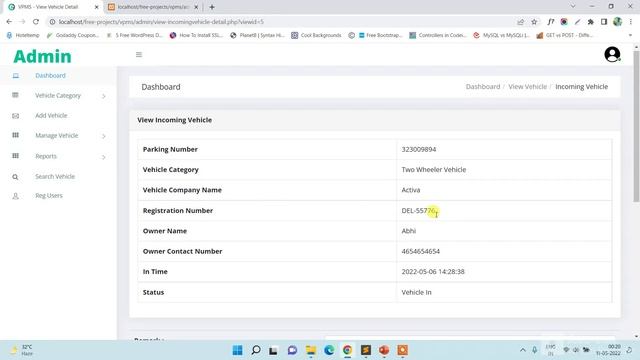Screen dimensions: 640x360
Task: Click the Two Wheeler Vehicle value
Action: pyautogui.click(x=433, y=169)
